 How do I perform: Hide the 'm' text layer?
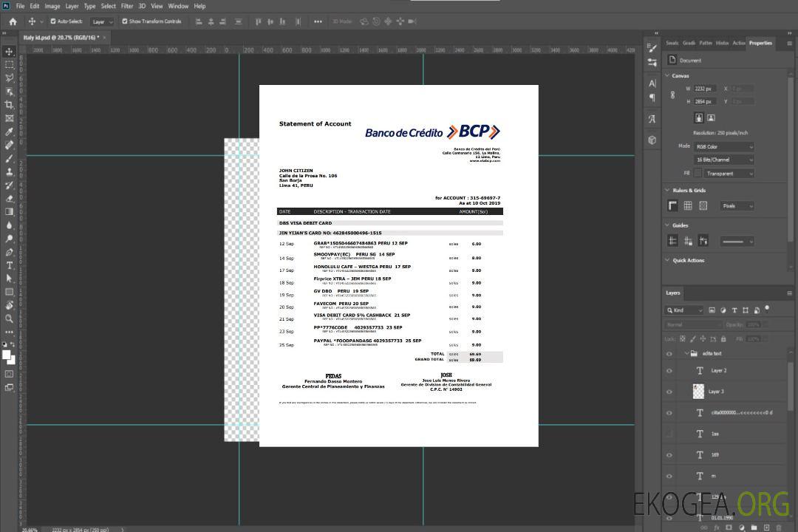pyautogui.click(x=669, y=477)
